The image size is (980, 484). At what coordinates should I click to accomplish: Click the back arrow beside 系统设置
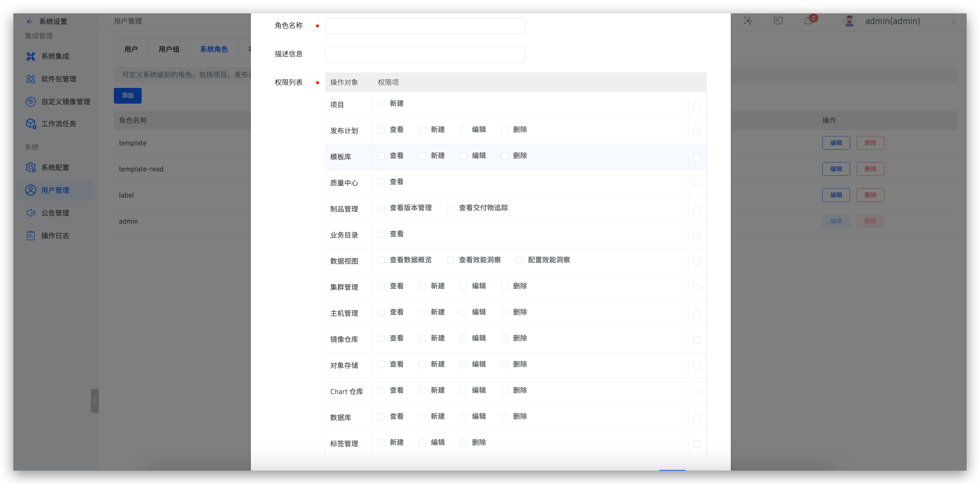tap(30, 21)
